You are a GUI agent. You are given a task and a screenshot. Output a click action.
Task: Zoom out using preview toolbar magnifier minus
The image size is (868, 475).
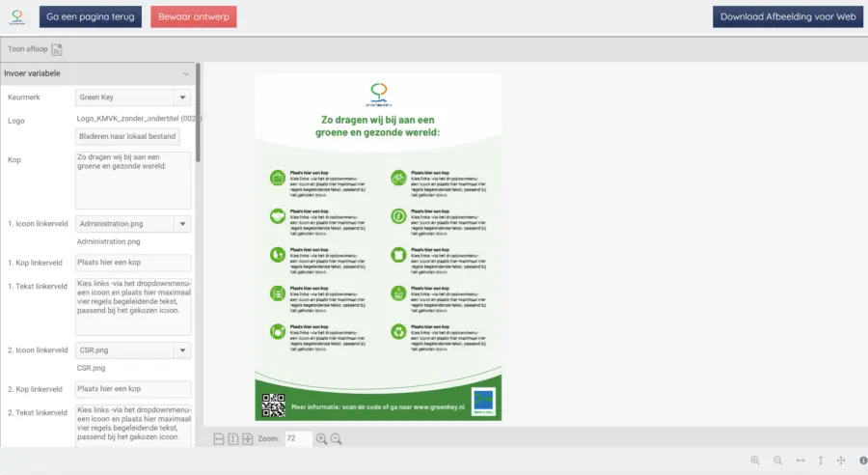pos(336,439)
